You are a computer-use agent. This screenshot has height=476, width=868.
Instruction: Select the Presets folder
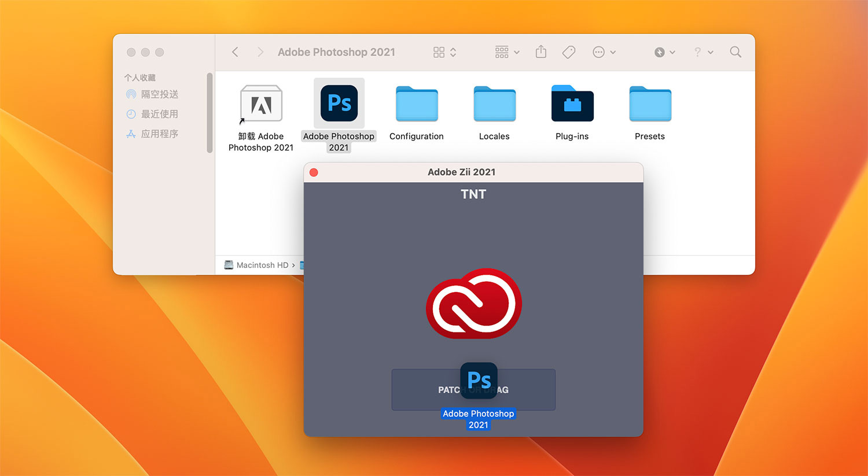(x=650, y=104)
